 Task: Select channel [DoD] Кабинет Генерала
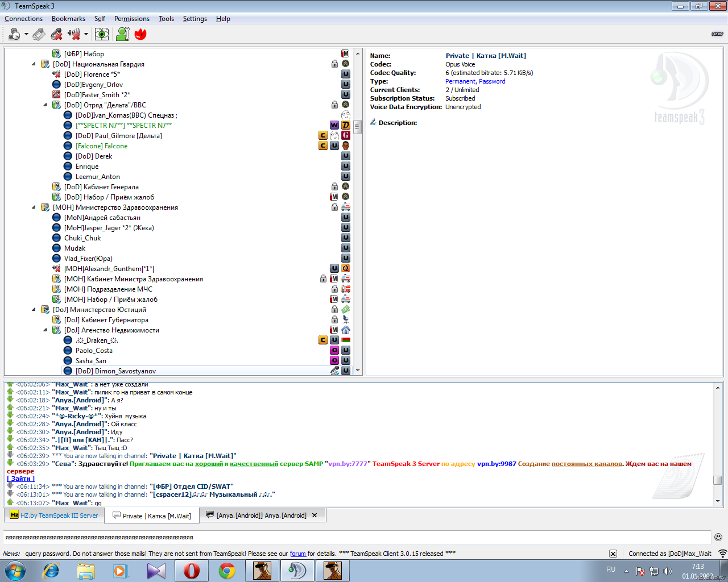101,187
